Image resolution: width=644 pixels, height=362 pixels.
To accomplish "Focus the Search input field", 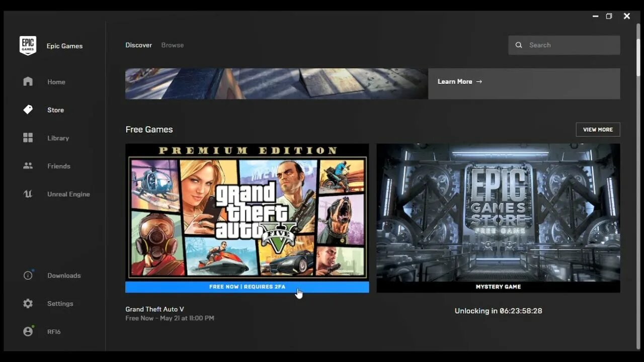I will [x=564, y=45].
